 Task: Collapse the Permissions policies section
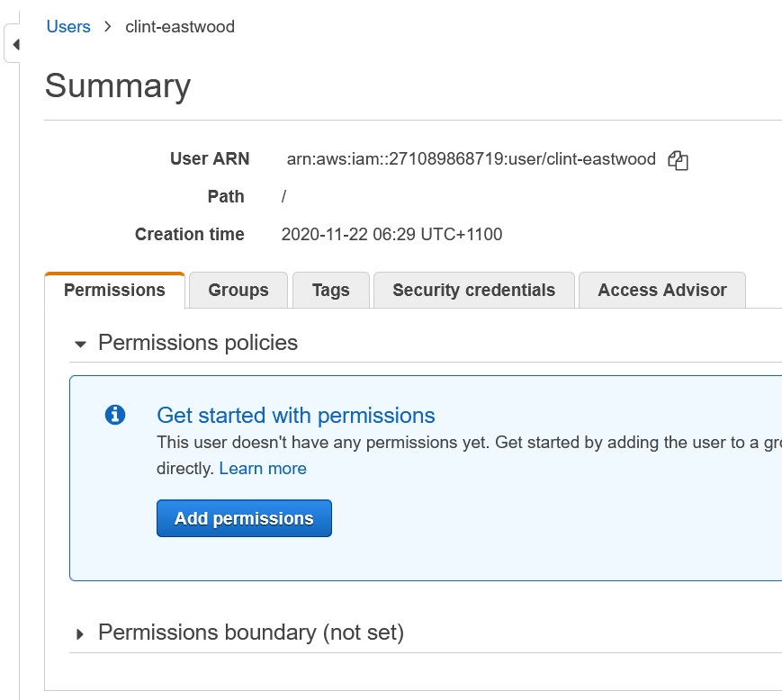81,344
